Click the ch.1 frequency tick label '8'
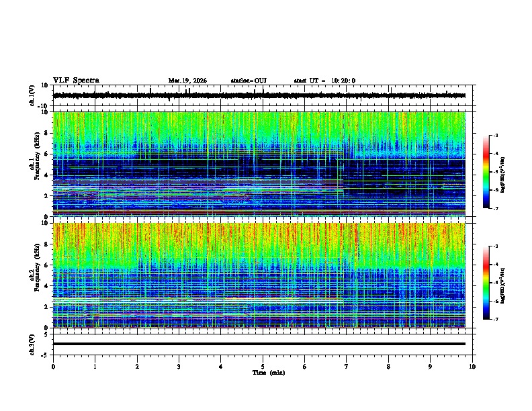 [46, 133]
